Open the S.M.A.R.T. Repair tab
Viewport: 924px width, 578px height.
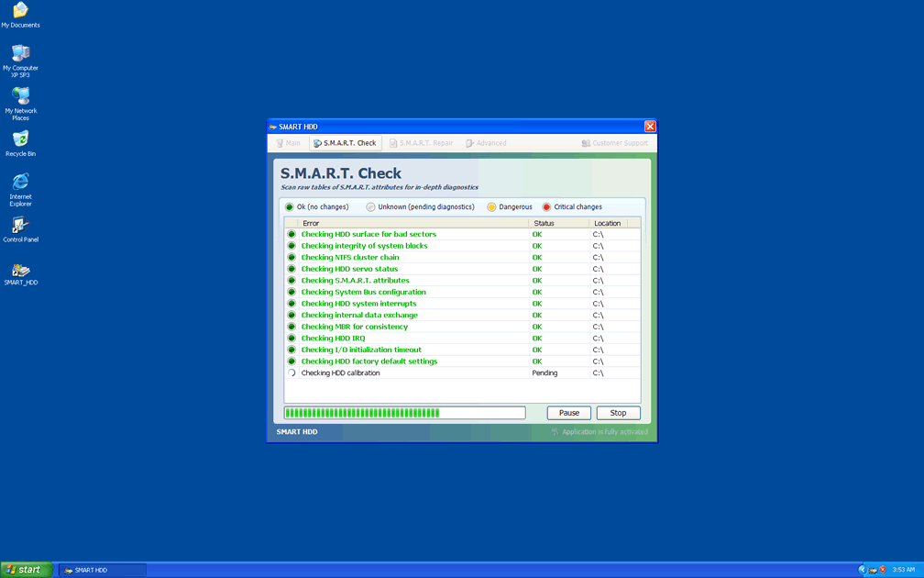[x=421, y=143]
